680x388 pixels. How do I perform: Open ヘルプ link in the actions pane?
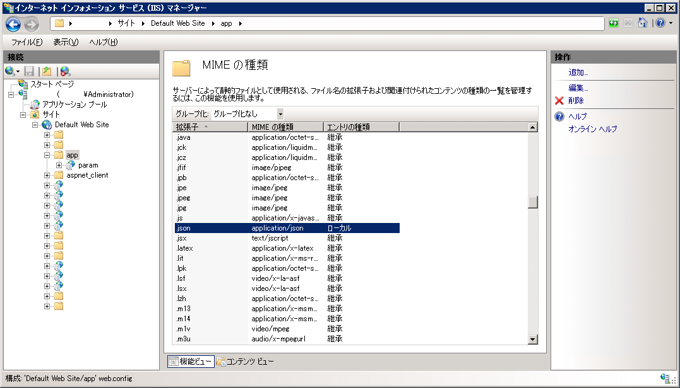(x=578, y=116)
